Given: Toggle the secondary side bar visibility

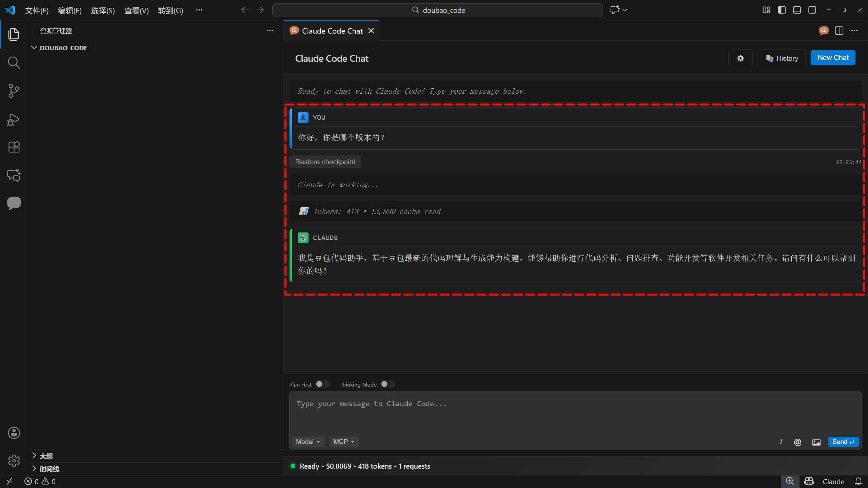Looking at the screenshot, I should coord(812,10).
